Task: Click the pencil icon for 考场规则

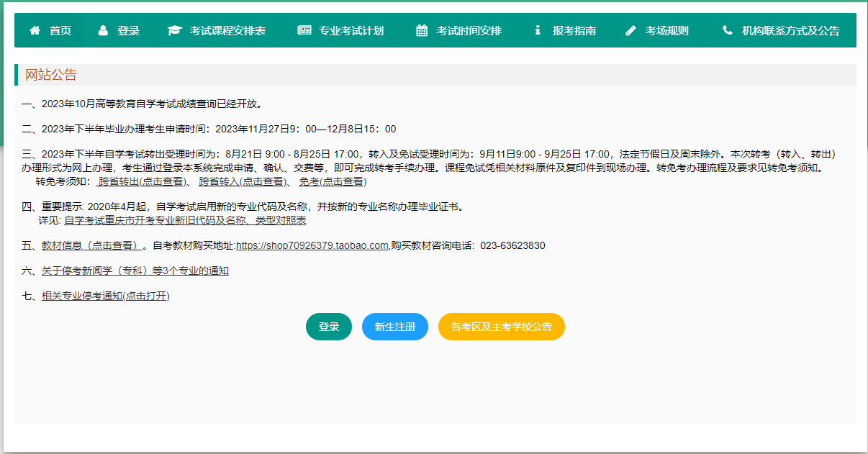Action: point(631,29)
